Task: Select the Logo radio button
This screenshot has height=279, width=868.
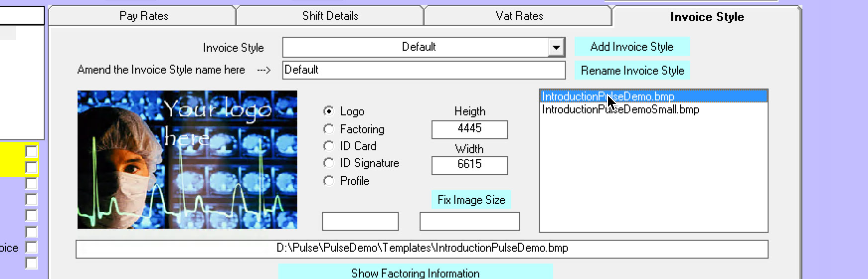Action: (329, 111)
